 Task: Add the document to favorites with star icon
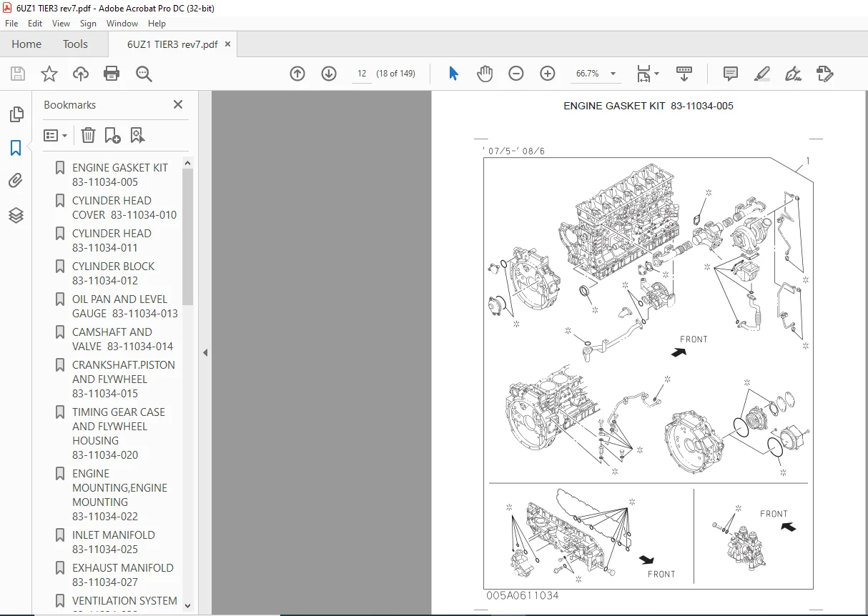pos(49,74)
